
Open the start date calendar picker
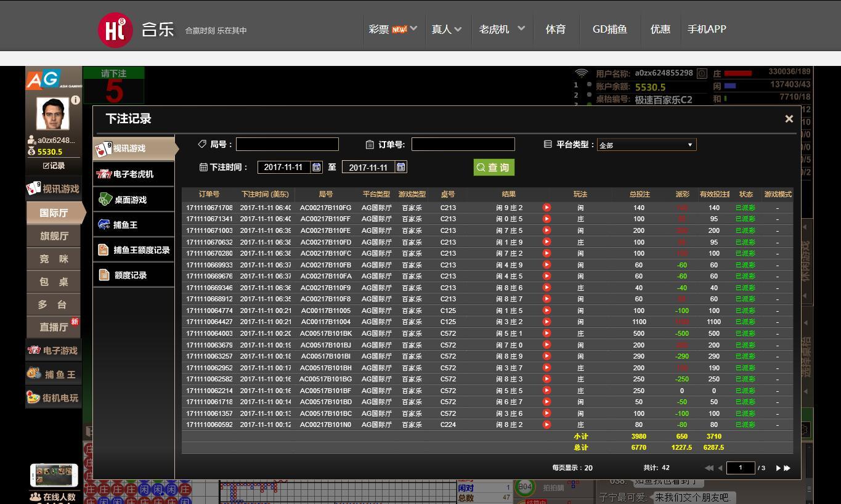click(x=317, y=167)
